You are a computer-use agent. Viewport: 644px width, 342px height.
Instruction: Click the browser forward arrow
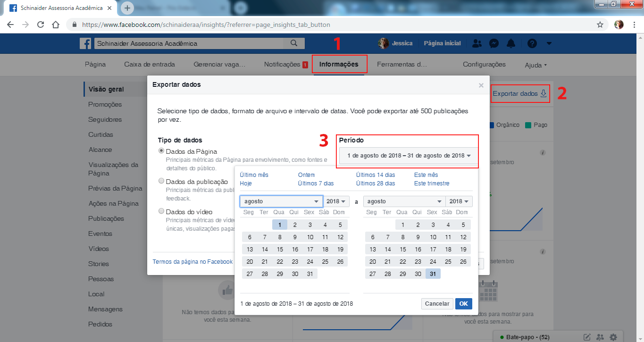25,25
